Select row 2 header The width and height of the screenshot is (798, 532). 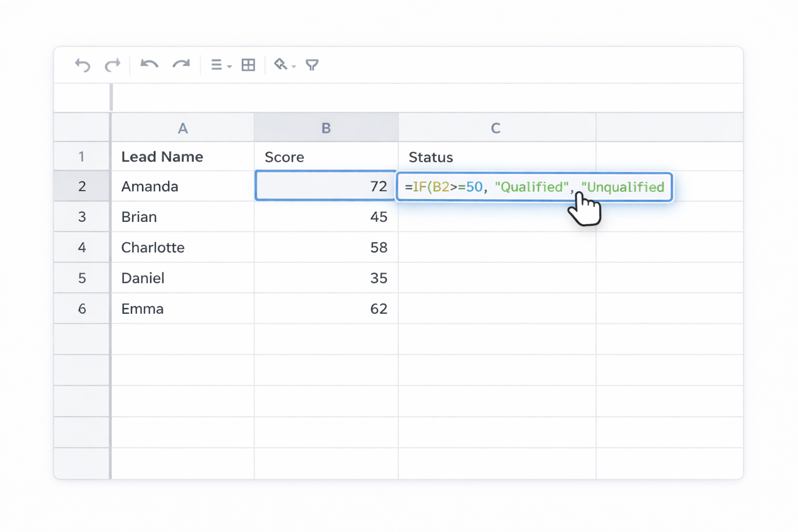click(82, 186)
